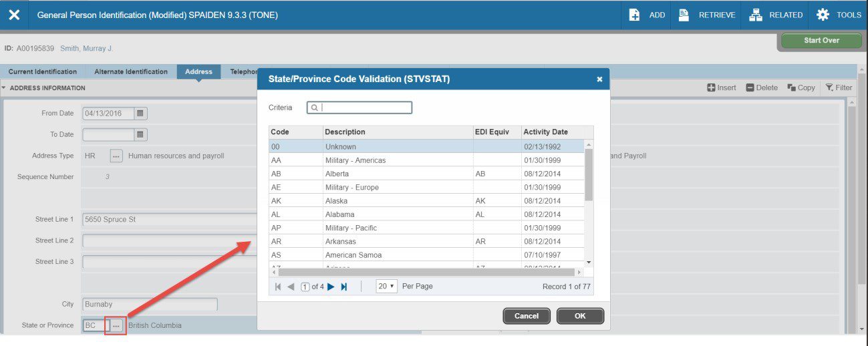
Task: Click the Criteria search field
Action: [364, 108]
